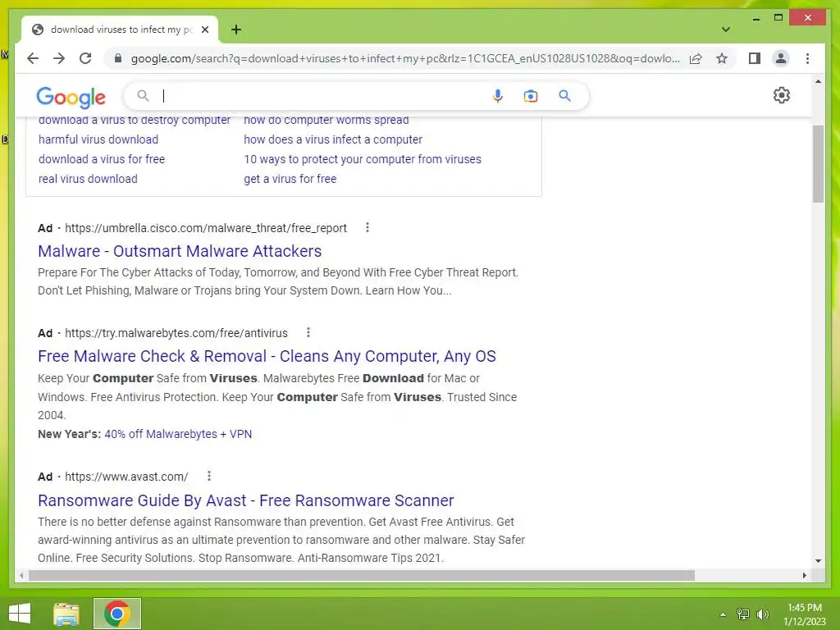Select Chrome in the taskbar
Viewport: 840px width, 630px height.
tap(117, 614)
